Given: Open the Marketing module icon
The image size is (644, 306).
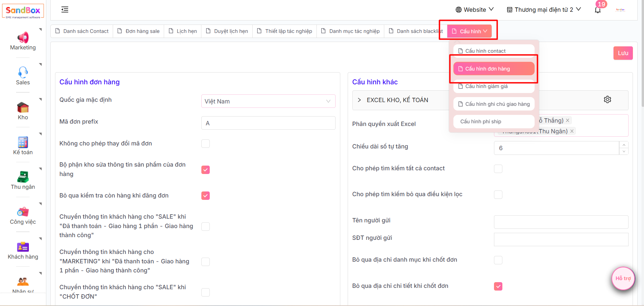Looking at the screenshot, I should pos(23,38).
